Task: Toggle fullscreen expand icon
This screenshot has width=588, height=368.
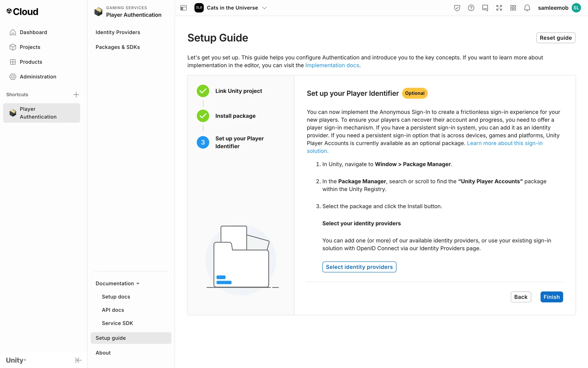Action: click(x=499, y=8)
